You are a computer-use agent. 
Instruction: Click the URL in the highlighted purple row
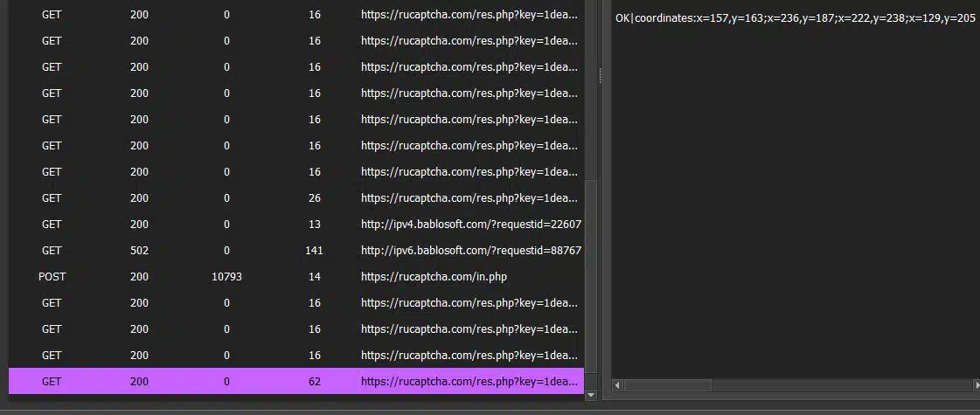469,381
